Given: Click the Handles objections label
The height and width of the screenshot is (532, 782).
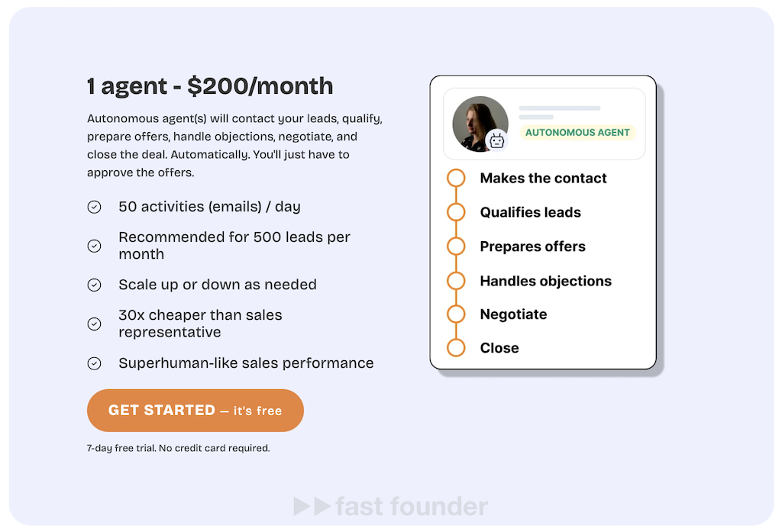Looking at the screenshot, I should 545,281.
